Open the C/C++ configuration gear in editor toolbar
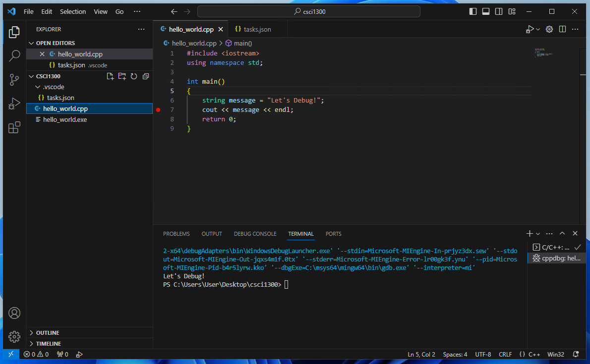This screenshot has height=364, width=590. point(549,29)
